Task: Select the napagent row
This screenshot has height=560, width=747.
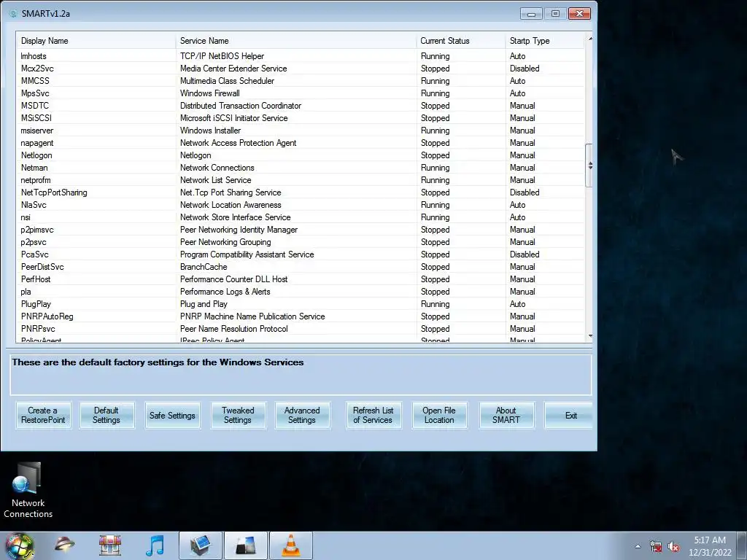Action: coord(301,143)
